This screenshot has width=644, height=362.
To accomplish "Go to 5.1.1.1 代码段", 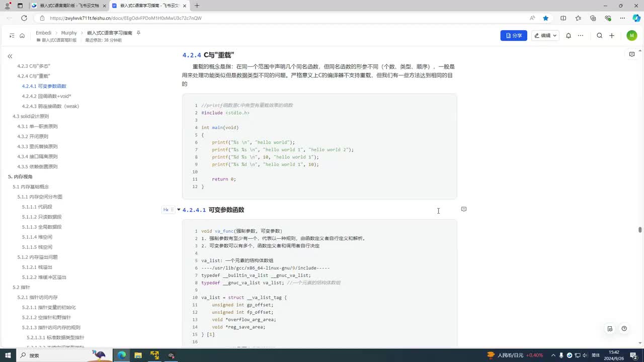I will point(37,207).
